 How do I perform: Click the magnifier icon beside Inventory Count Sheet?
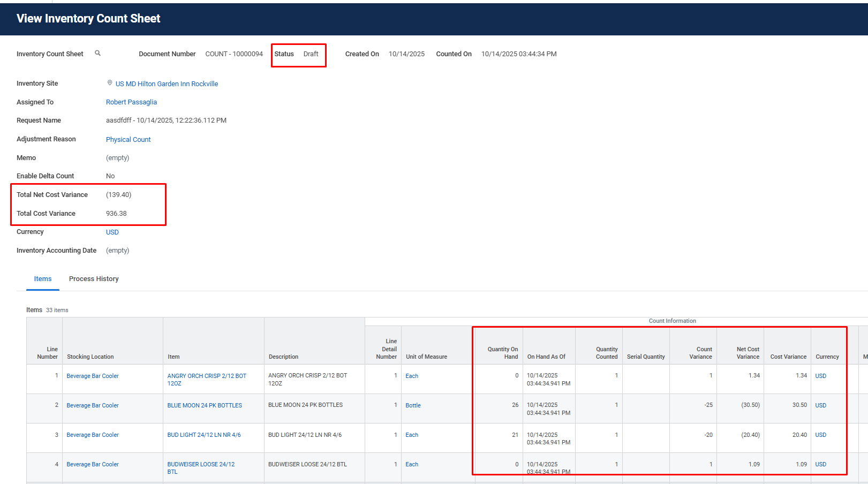(x=97, y=53)
